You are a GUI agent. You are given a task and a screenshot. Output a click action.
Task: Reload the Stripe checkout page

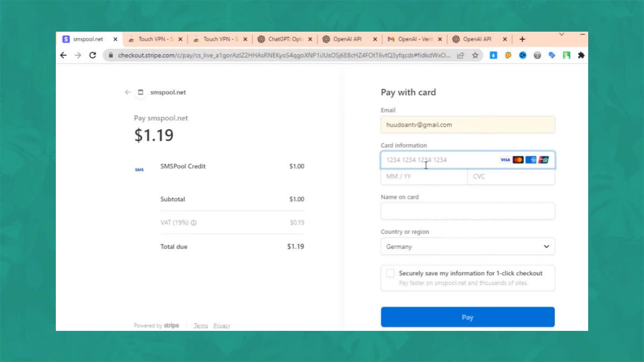pos(92,55)
